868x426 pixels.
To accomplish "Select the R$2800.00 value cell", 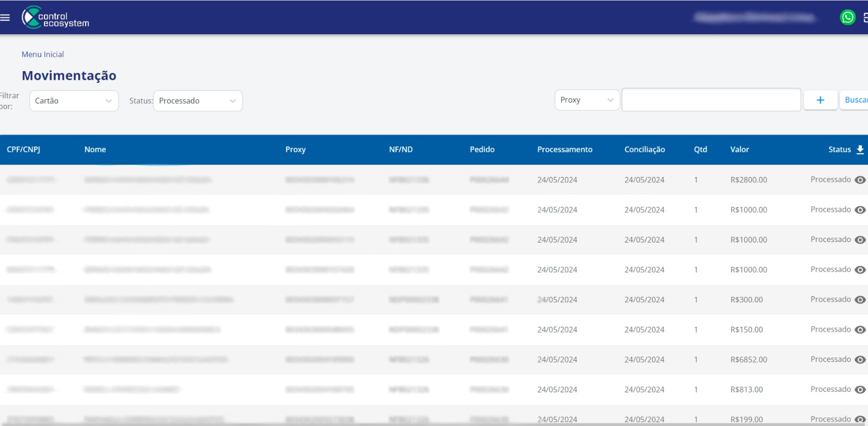I will (x=749, y=180).
